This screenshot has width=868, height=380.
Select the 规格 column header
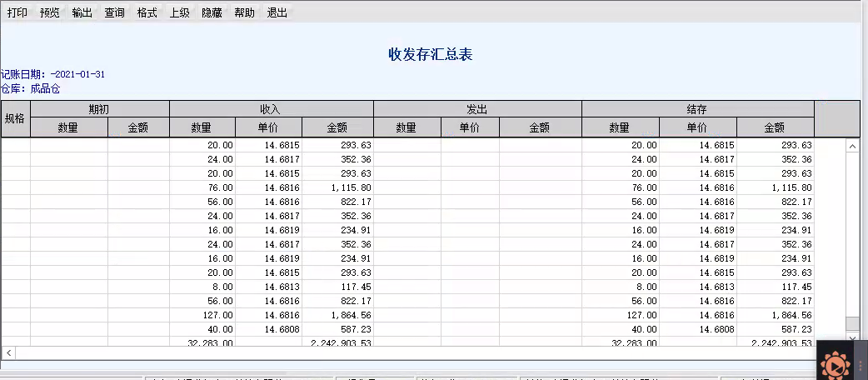16,118
